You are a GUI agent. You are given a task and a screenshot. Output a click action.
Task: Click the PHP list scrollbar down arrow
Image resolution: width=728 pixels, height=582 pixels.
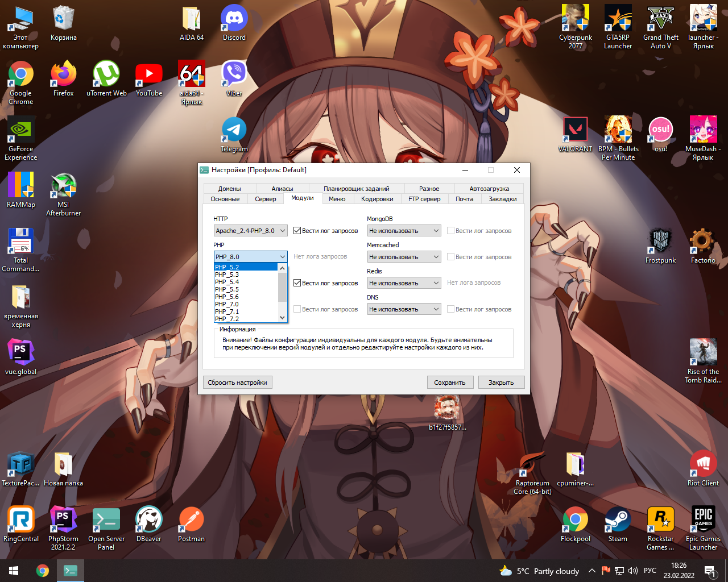click(x=282, y=318)
